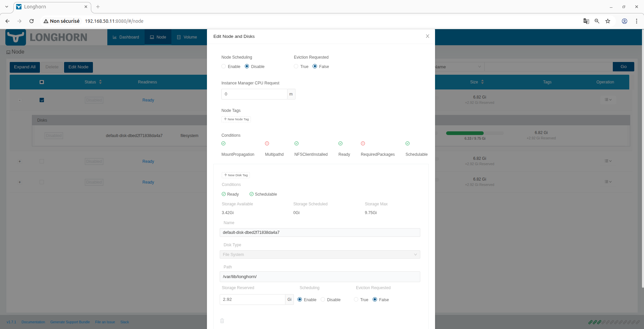Screen dimensions: 644x329
Task: Click the node search text field
Action: pyautogui.click(x=548, y=67)
